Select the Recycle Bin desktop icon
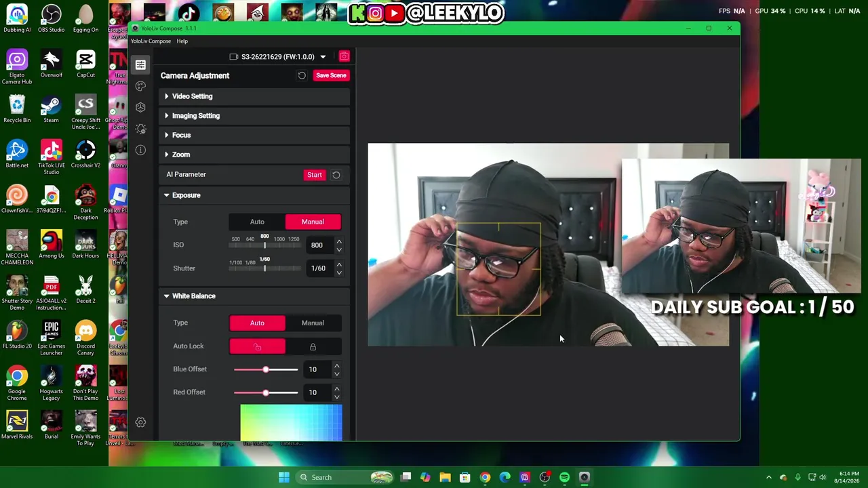Screen dimensions: 868x488 tap(17, 110)
